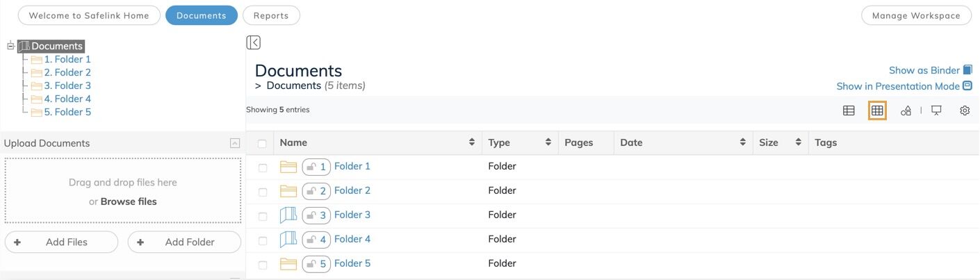Image resolution: width=980 pixels, height=280 pixels.
Task: Check the select-all checkbox in header
Action: (x=262, y=144)
